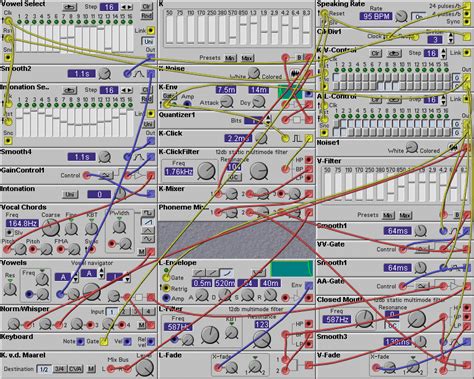Screen dimensions: 474x379
Task: Click Clr button in Vowel Select module
Action: tap(146, 7)
